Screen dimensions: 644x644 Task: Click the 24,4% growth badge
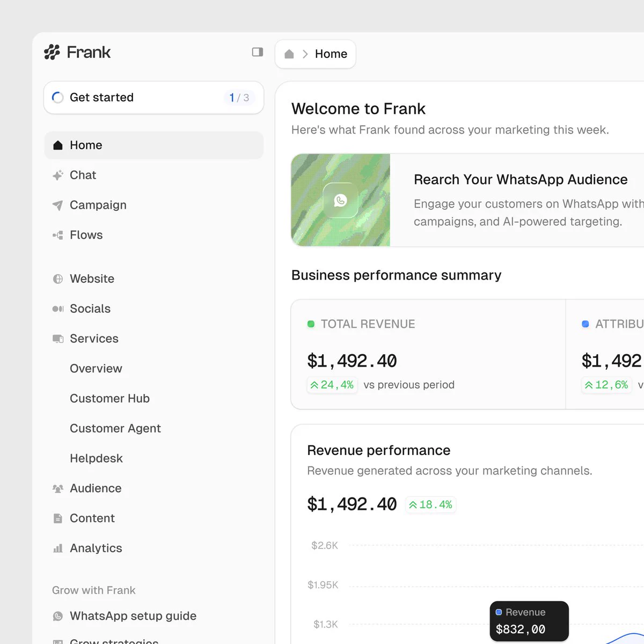tap(332, 385)
